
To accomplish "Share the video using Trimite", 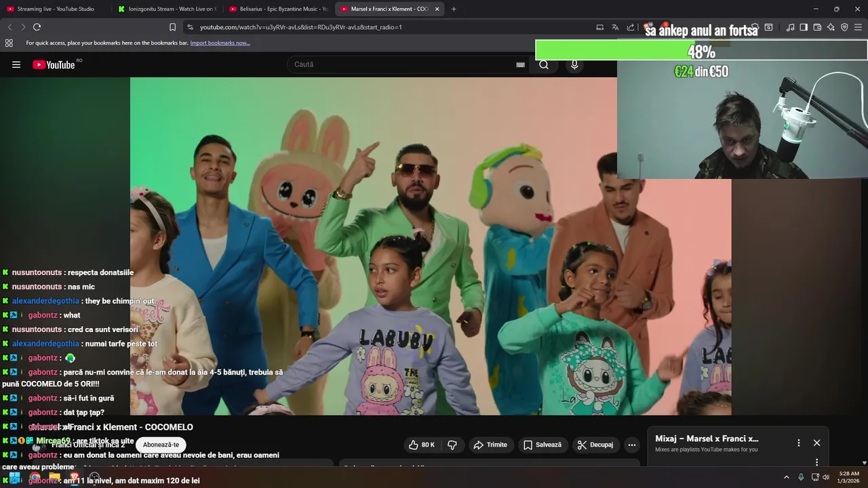I will coord(490,445).
